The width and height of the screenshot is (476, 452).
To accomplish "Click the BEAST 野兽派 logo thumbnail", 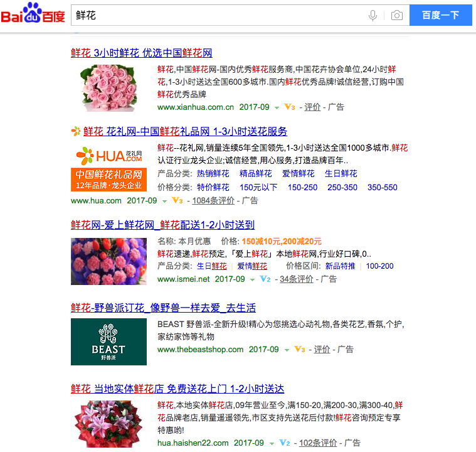I will [108, 342].
